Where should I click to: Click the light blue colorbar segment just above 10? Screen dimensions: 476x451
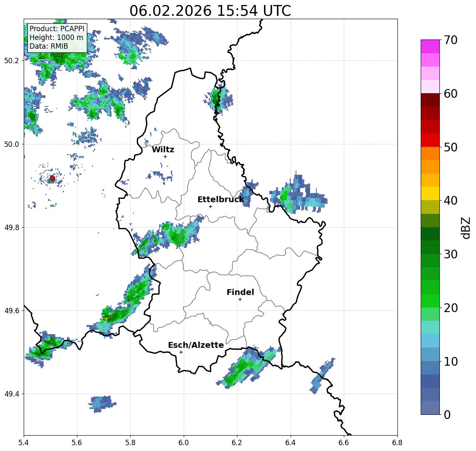(x=430, y=354)
